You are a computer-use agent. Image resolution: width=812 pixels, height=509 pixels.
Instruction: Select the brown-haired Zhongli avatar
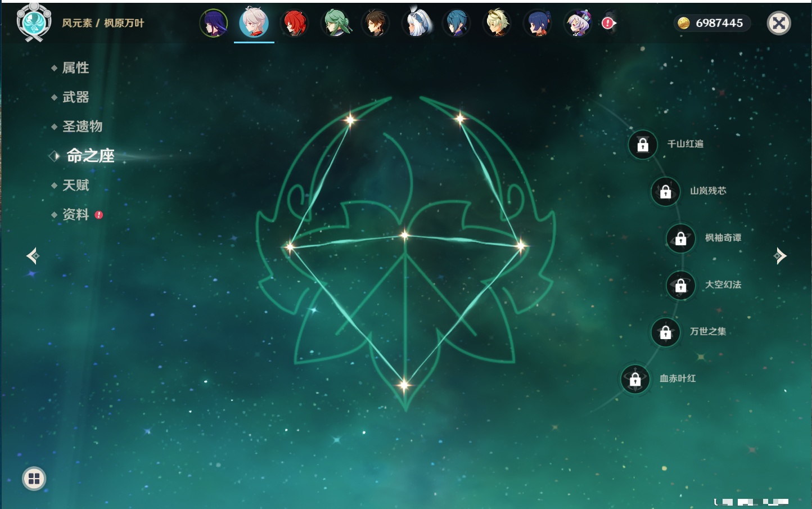(376, 23)
